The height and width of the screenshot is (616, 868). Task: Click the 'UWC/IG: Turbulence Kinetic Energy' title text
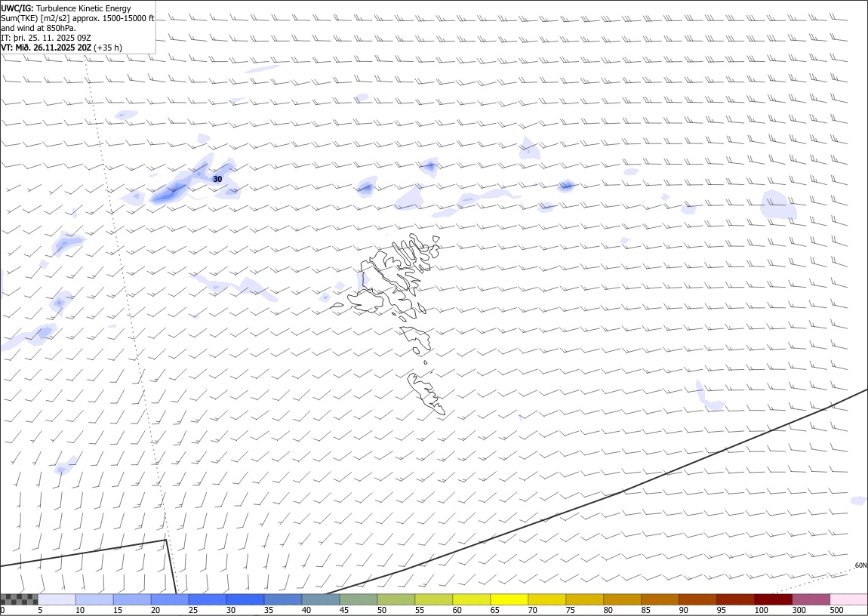[66, 8]
